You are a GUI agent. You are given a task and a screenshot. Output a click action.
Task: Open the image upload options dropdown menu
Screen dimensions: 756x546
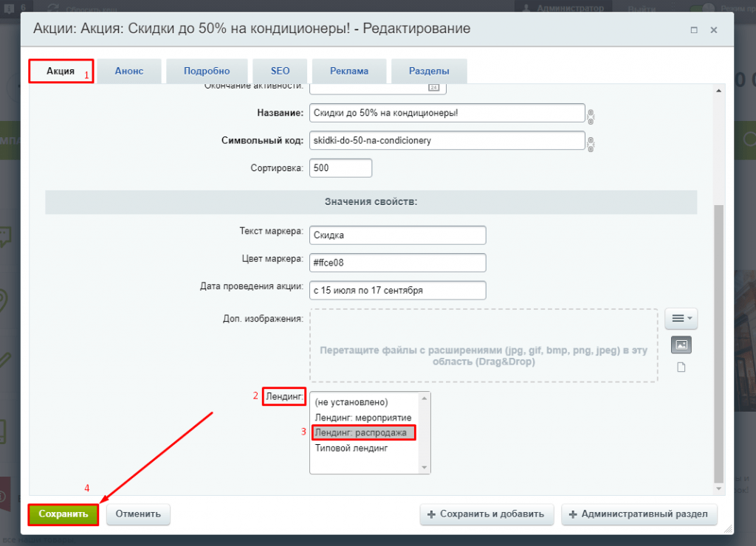point(681,319)
